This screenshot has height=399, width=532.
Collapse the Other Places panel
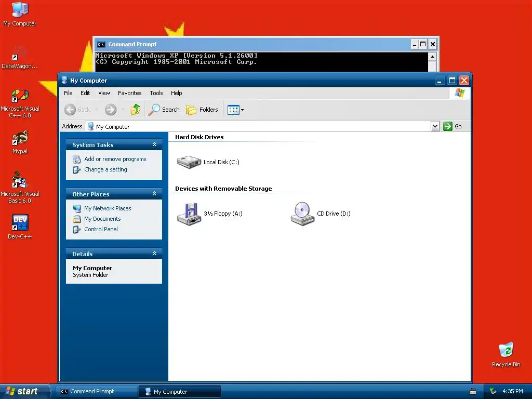point(154,194)
